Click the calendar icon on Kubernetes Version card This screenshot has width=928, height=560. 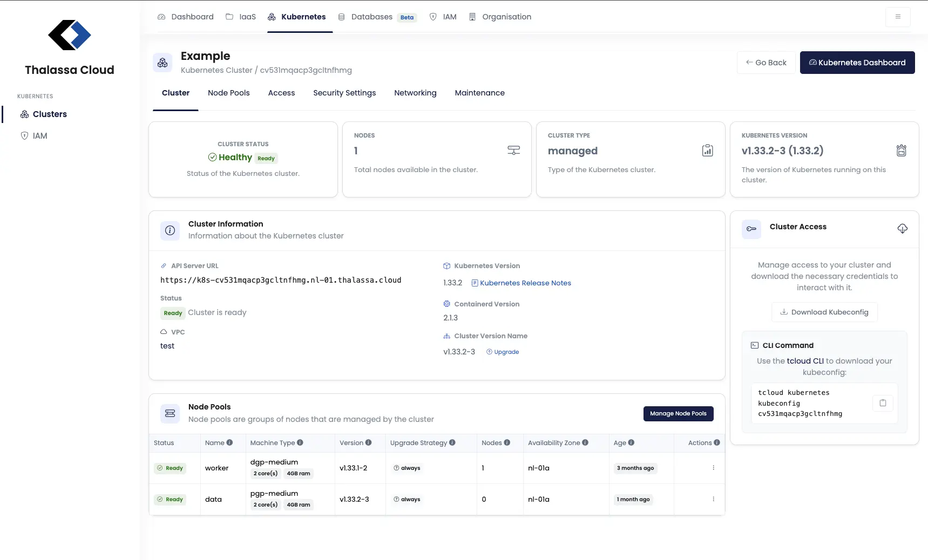coord(901,150)
